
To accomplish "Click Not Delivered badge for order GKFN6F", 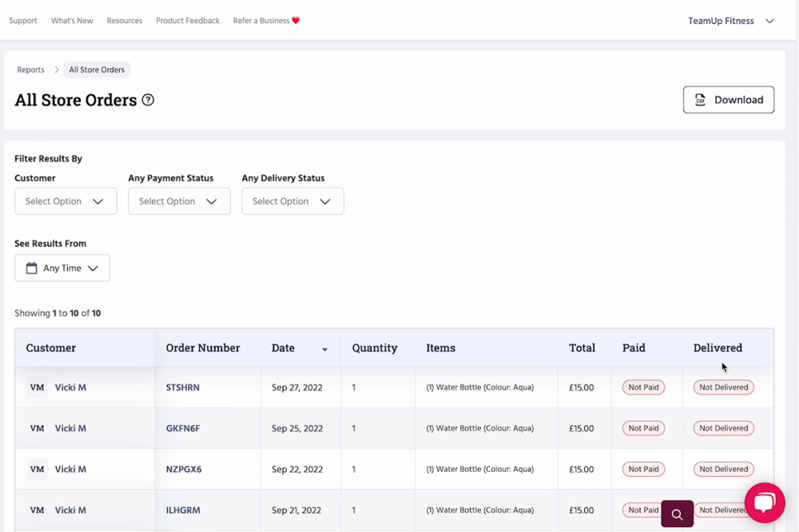I will click(x=723, y=428).
